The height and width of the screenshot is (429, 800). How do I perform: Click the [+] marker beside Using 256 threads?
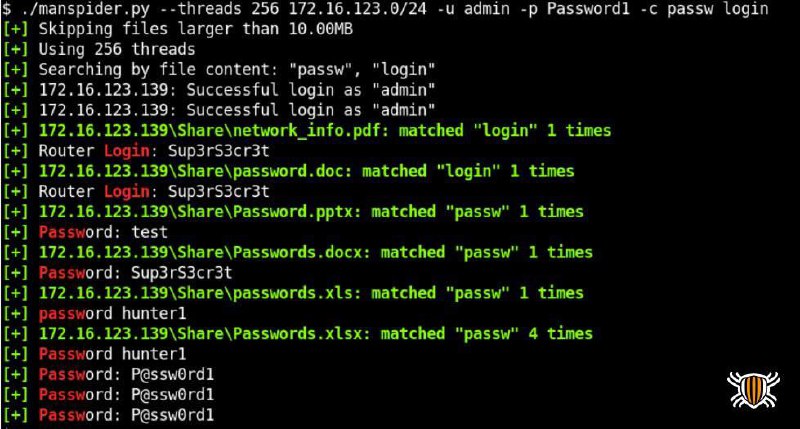coord(15,49)
